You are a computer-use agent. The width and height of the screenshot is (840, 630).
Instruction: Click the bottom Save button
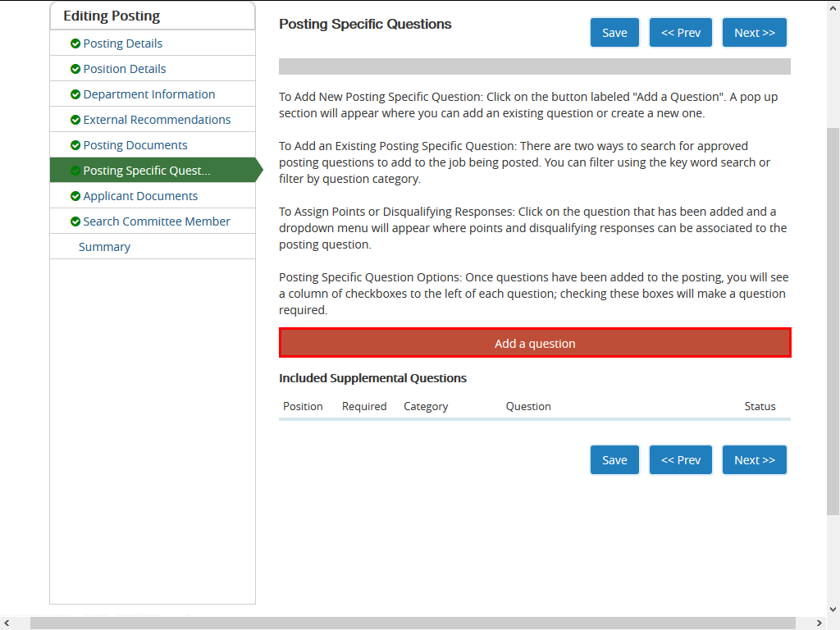tap(614, 460)
